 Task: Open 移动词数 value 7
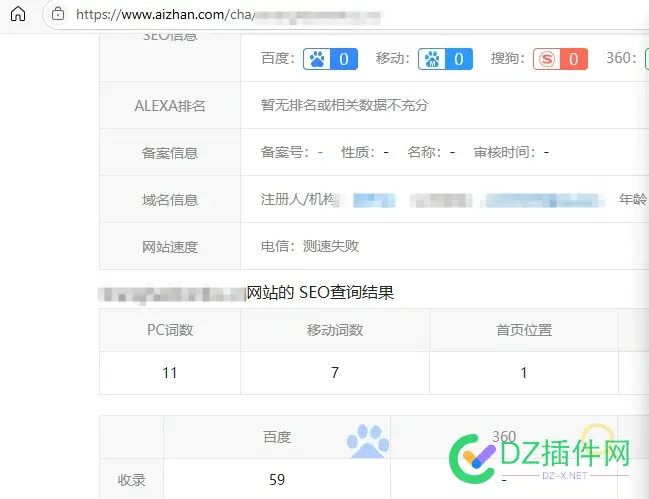334,373
